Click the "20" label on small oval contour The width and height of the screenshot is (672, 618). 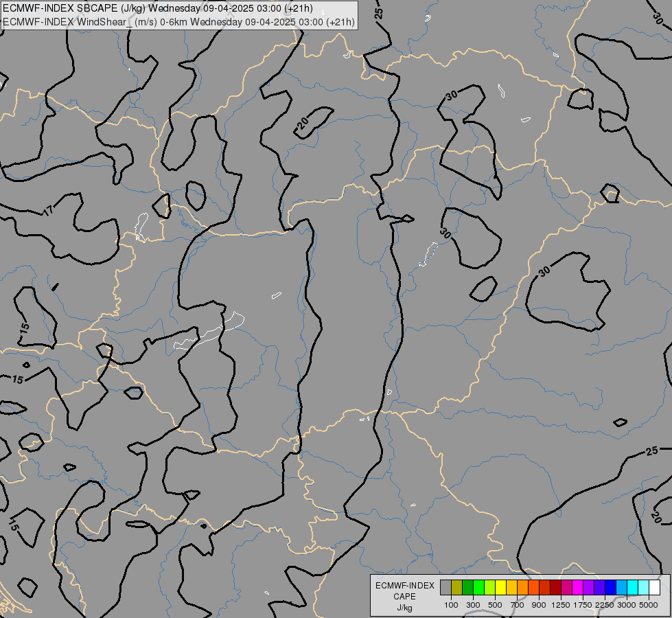pos(303,124)
